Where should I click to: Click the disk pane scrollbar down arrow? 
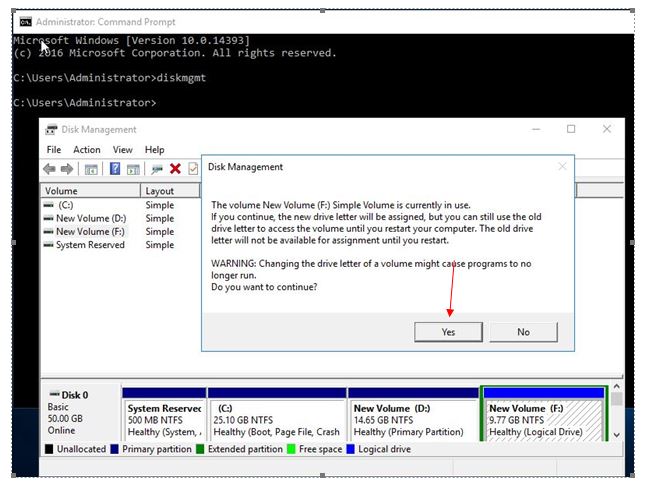coord(616,435)
